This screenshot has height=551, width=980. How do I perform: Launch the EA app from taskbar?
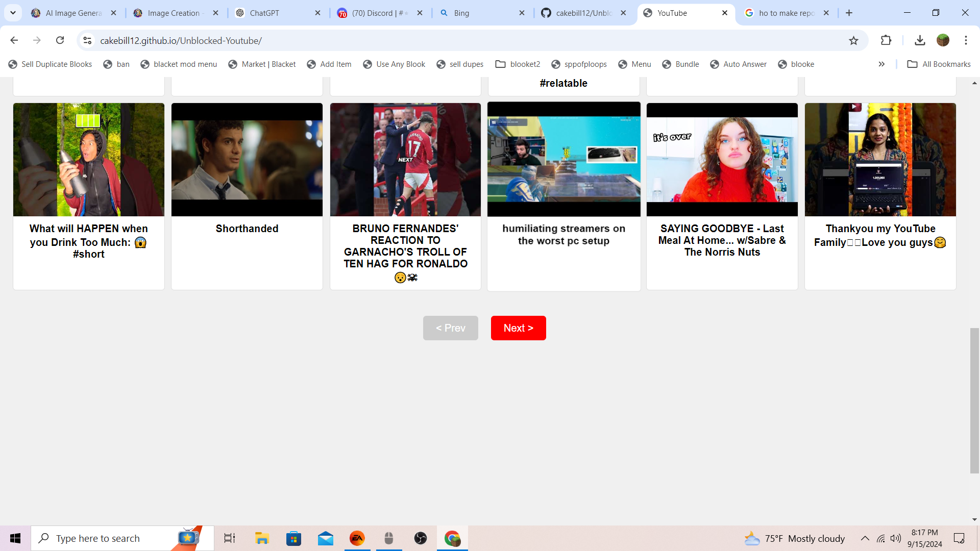point(357,538)
